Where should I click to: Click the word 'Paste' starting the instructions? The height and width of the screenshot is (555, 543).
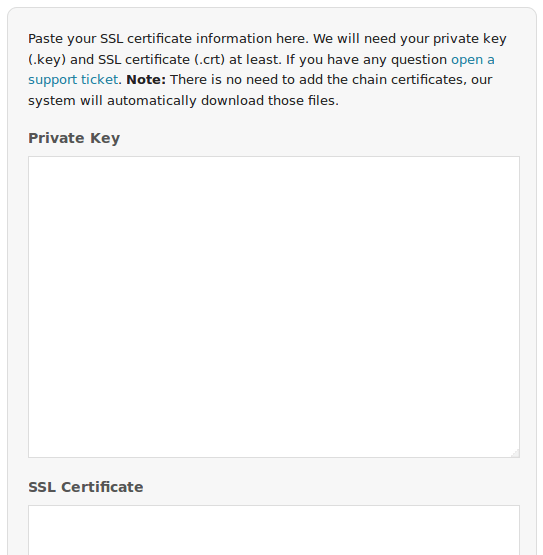coord(46,39)
